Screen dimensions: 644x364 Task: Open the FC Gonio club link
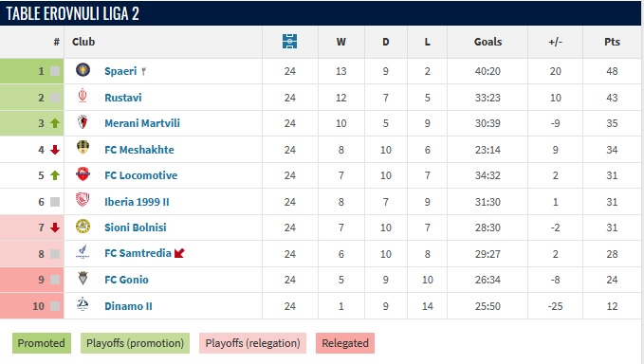126,280
